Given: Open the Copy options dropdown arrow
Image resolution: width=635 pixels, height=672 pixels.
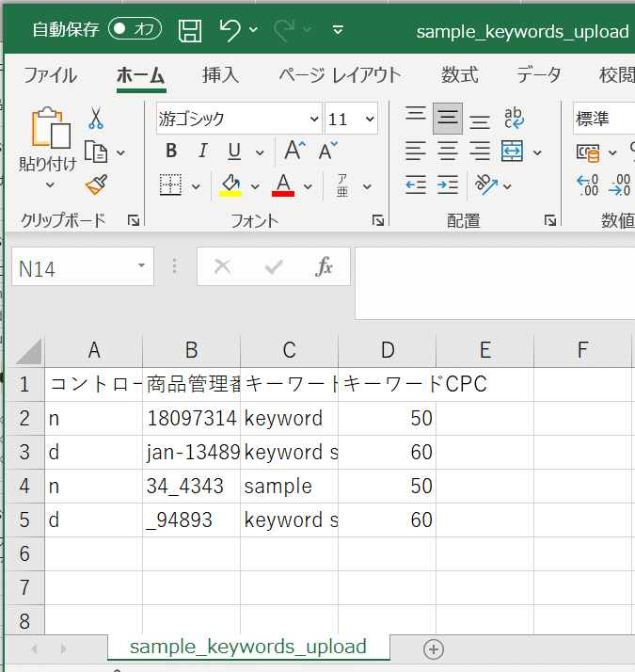Looking at the screenshot, I should point(120,152).
